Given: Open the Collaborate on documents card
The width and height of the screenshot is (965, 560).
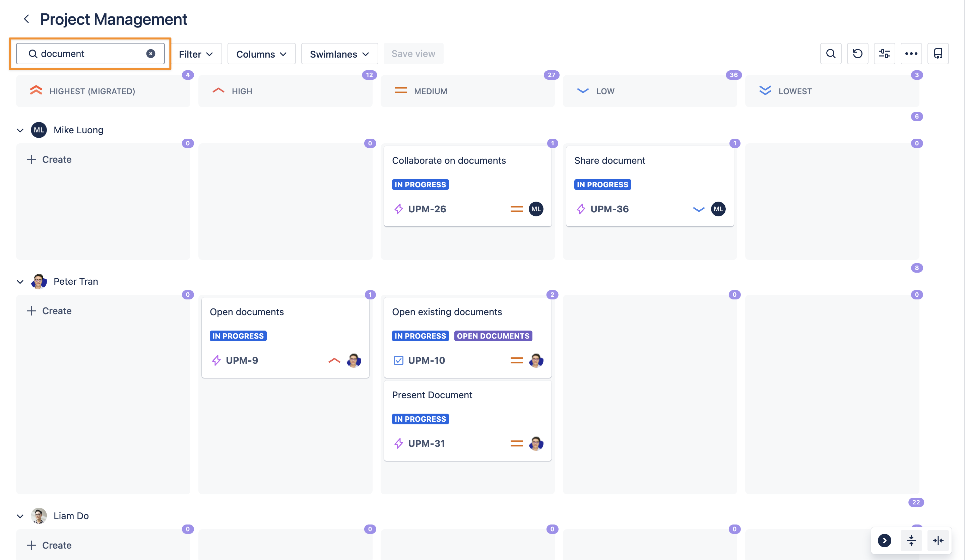Looking at the screenshot, I should [448, 160].
